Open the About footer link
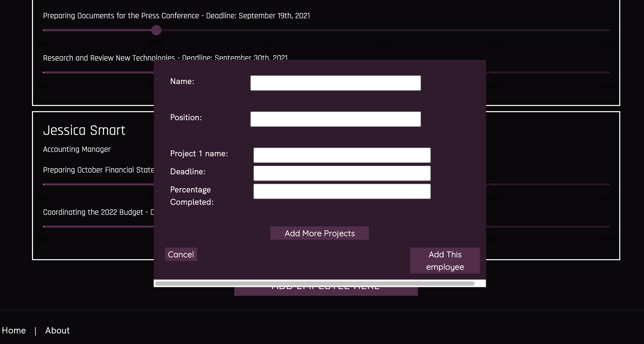Image resolution: width=644 pixels, height=344 pixels. [57, 330]
